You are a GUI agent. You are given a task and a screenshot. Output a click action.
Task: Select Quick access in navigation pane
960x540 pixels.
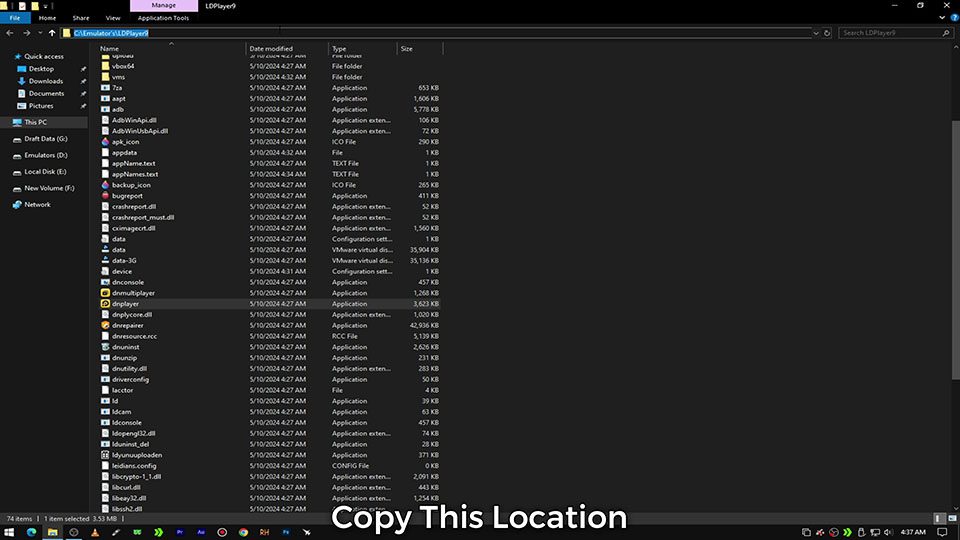coord(43,56)
